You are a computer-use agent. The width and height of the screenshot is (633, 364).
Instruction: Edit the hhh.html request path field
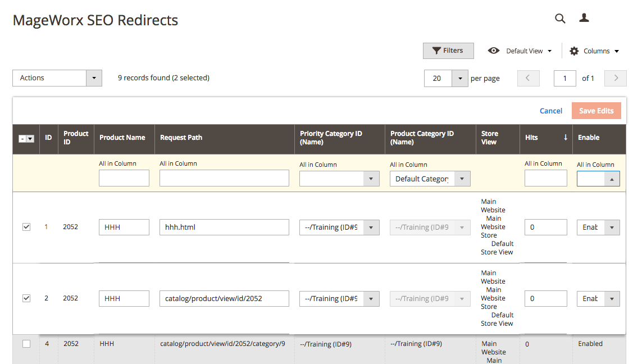tap(224, 227)
